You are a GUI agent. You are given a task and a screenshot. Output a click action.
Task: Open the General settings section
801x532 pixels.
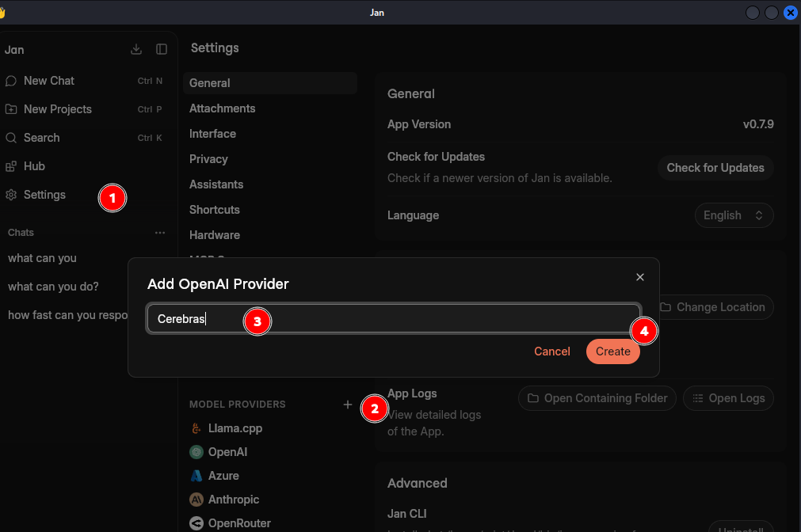point(269,82)
